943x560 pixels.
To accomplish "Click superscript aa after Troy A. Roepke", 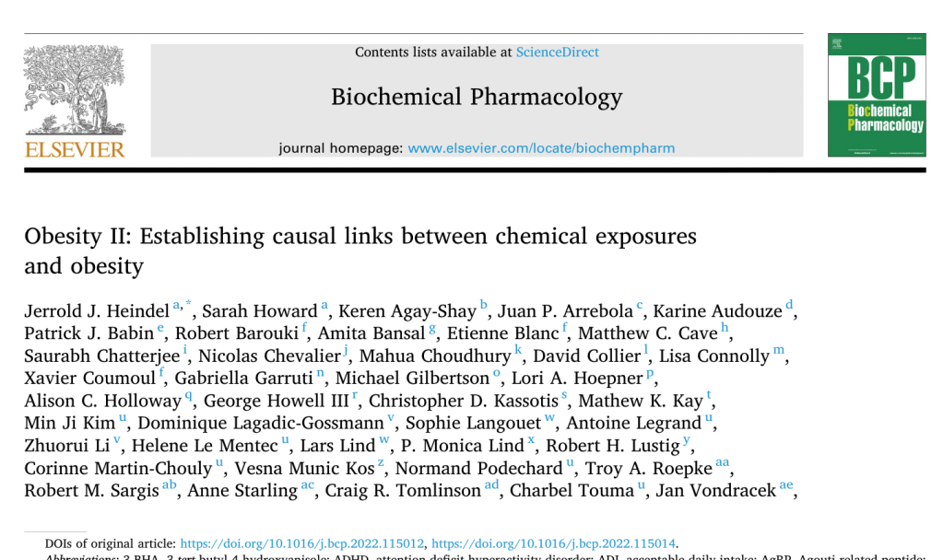I will [723, 462].
